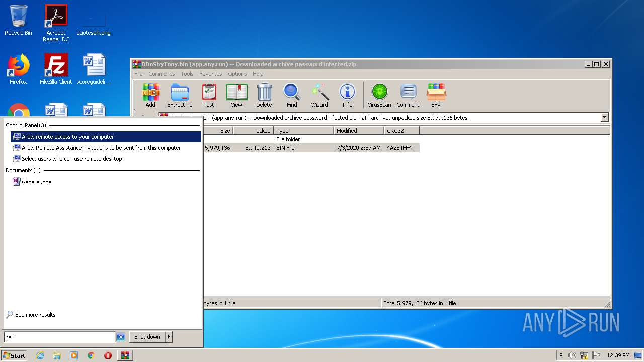Launch the Wizard wand icon

(x=319, y=96)
